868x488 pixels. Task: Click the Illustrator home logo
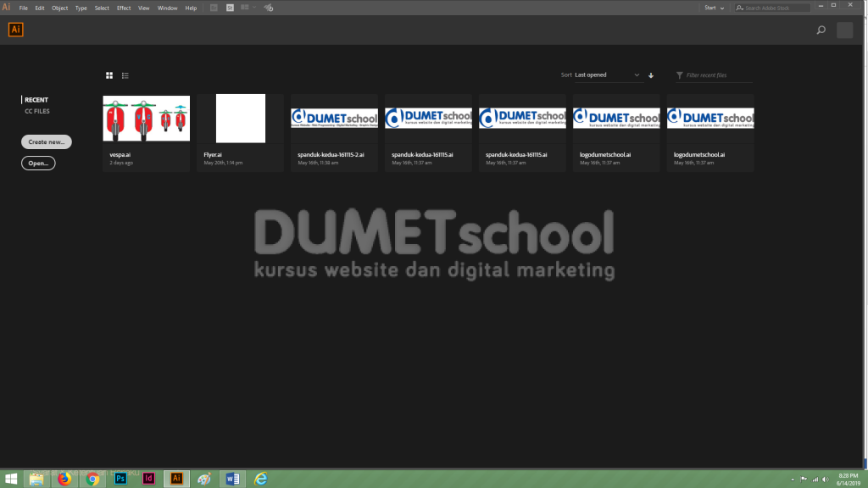point(15,30)
